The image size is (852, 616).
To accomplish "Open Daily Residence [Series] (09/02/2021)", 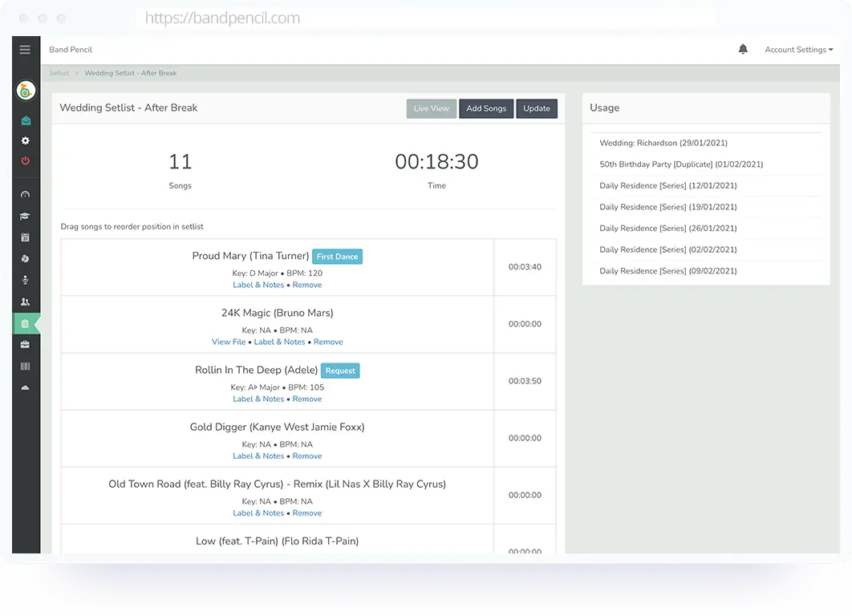I will click(668, 270).
